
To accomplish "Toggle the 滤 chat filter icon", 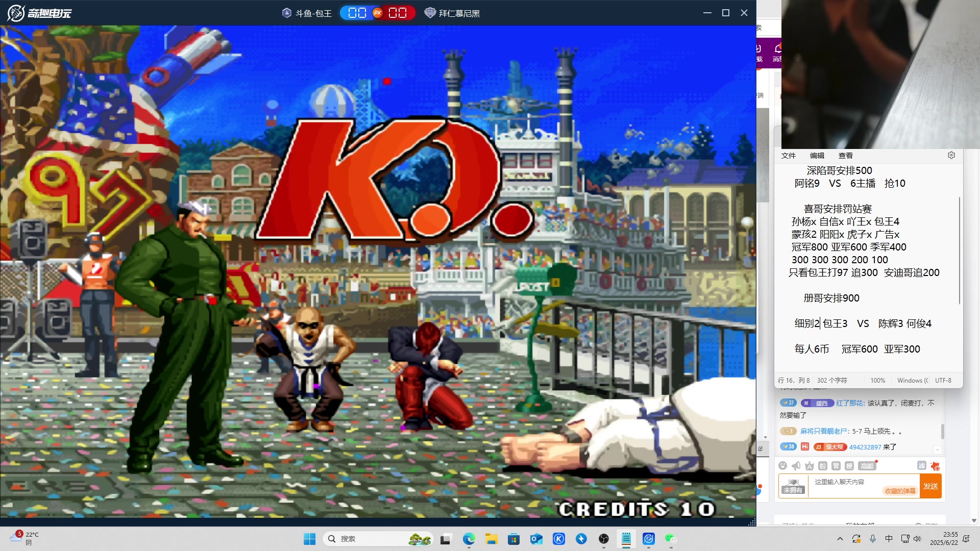I will point(921,465).
